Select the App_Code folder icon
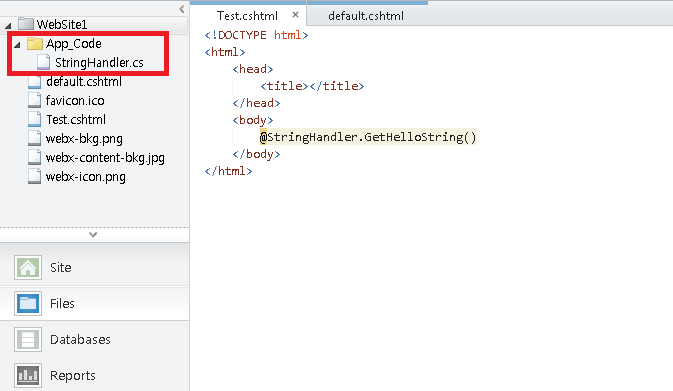This screenshot has width=673, height=391. (x=34, y=43)
